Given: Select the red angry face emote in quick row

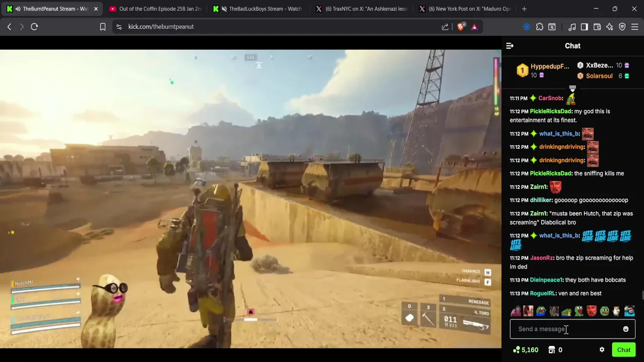Looking at the screenshot, I should [x=592, y=311].
